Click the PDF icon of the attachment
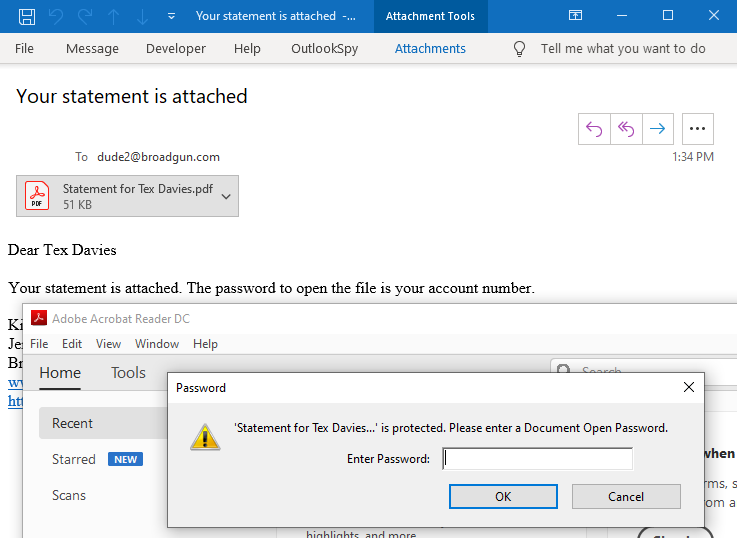Image resolution: width=737 pixels, height=538 pixels. (x=37, y=195)
